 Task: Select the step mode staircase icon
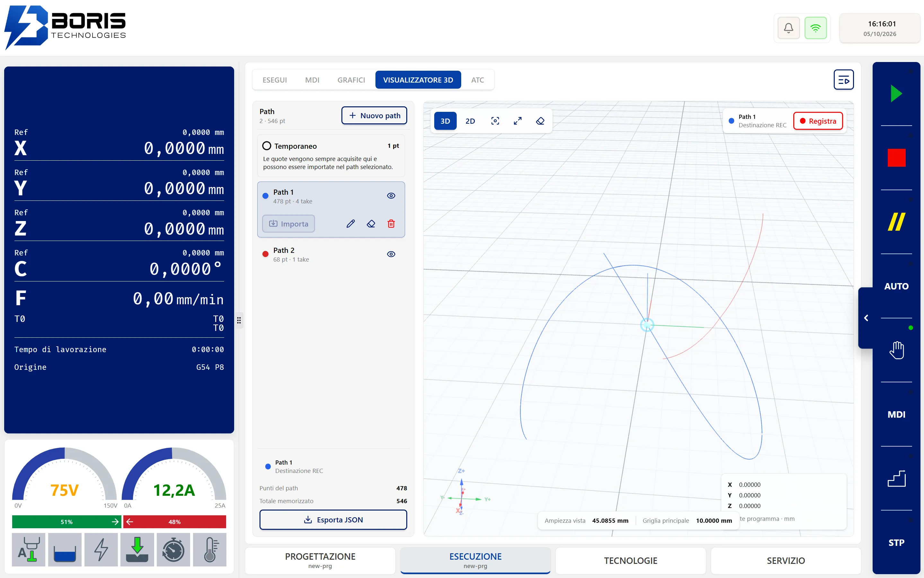896,478
